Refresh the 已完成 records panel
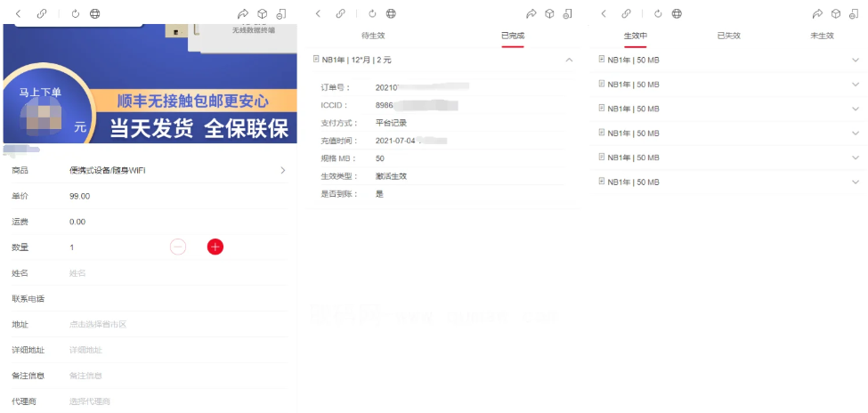868x413 pixels. pos(372,14)
